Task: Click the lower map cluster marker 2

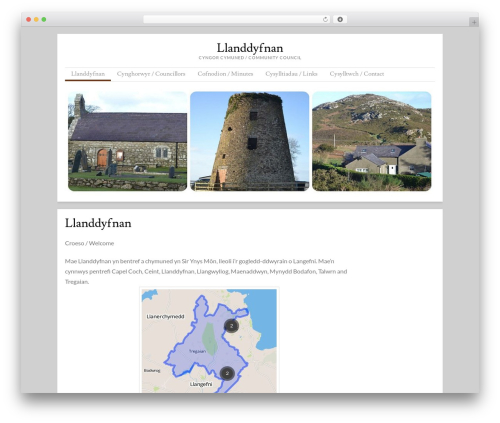Action: pyautogui.click(x=227, y=373)
